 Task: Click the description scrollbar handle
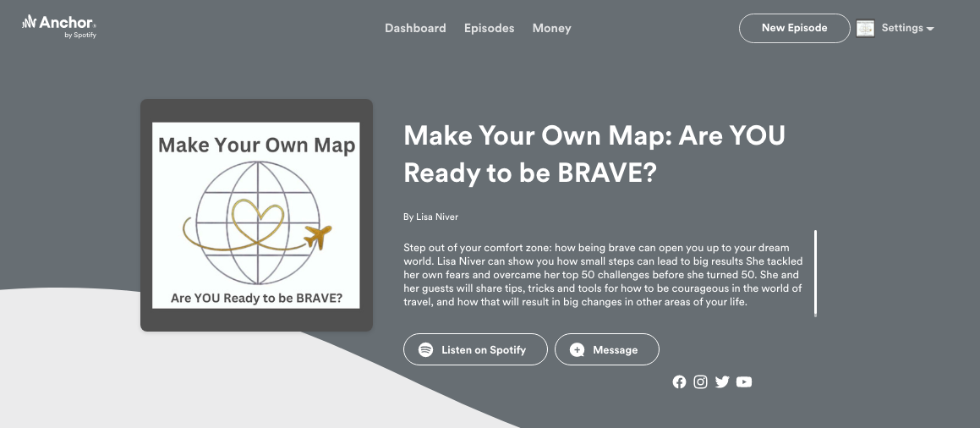click(815, 272)
